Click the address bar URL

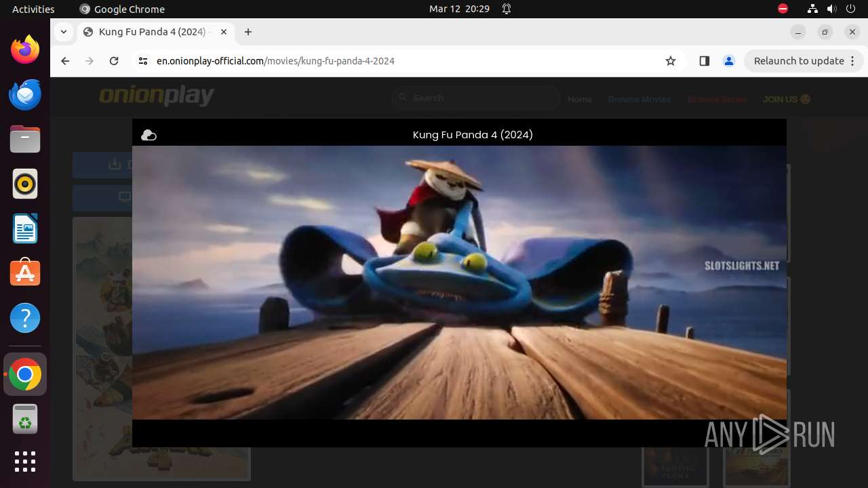[x=275, y=61]
